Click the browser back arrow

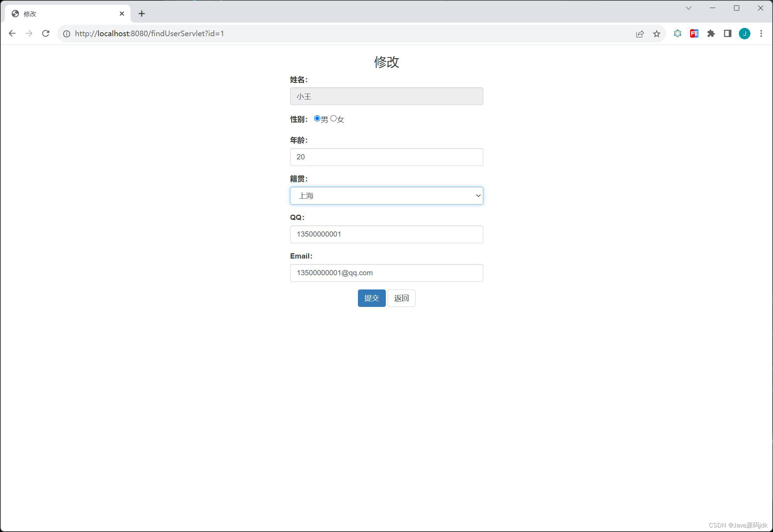(x=12, y=33)
